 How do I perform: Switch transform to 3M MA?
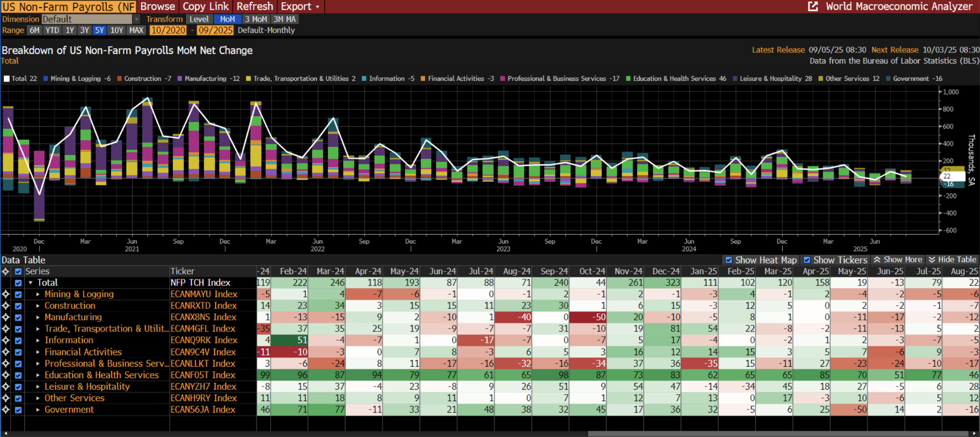pos(284,19)
